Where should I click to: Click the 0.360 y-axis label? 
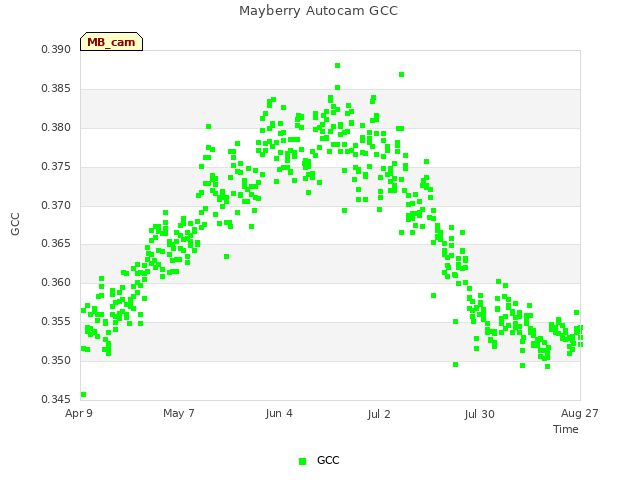[56, 282]
